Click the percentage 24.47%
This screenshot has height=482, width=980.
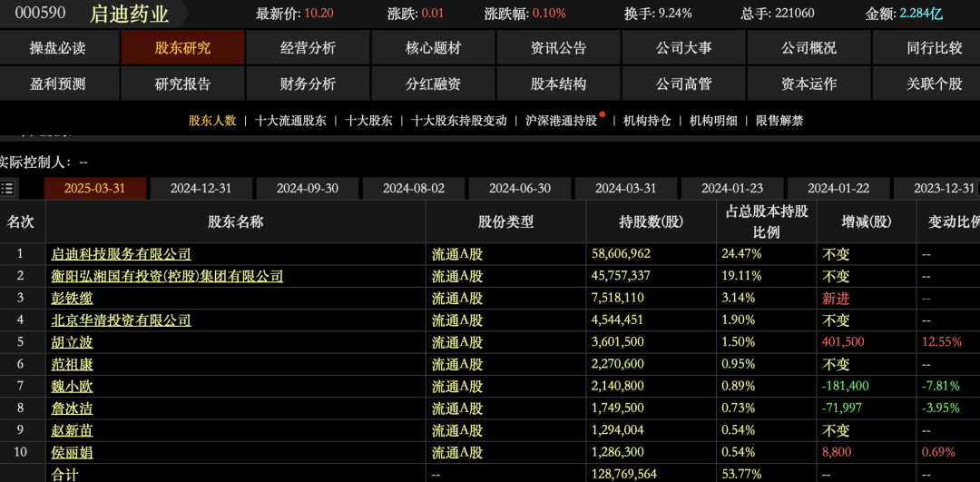(x=742, y=254)
